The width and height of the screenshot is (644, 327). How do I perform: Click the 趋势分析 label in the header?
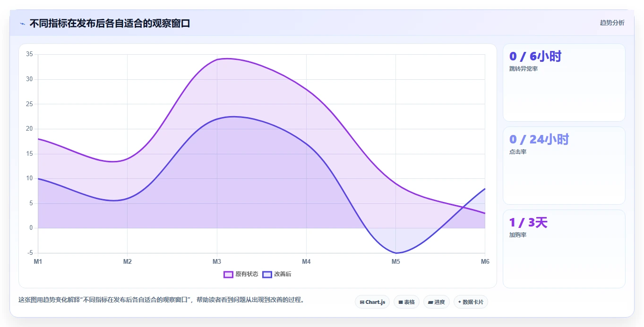coord(612,23)
